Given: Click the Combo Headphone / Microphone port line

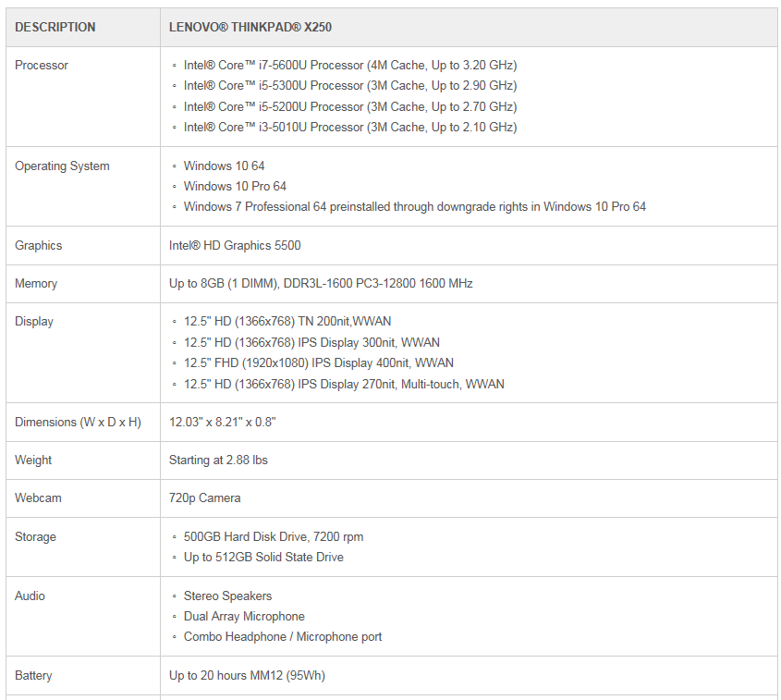Looking at the screenshot, I should point(283,637).
